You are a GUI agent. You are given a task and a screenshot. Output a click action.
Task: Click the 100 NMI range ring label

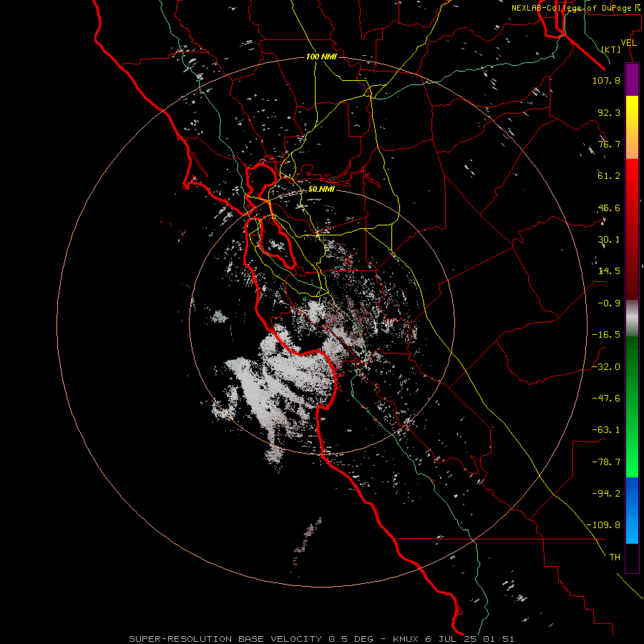point(321,57)
